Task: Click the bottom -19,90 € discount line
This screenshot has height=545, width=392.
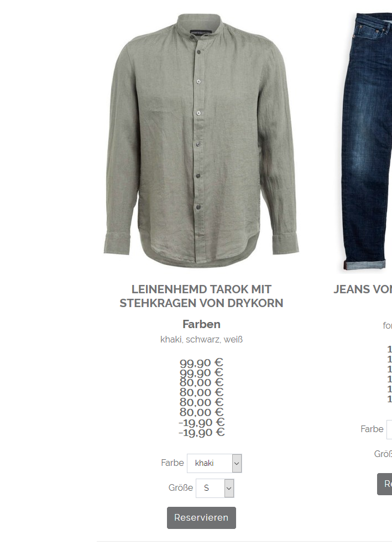Action: coord(201,433)
